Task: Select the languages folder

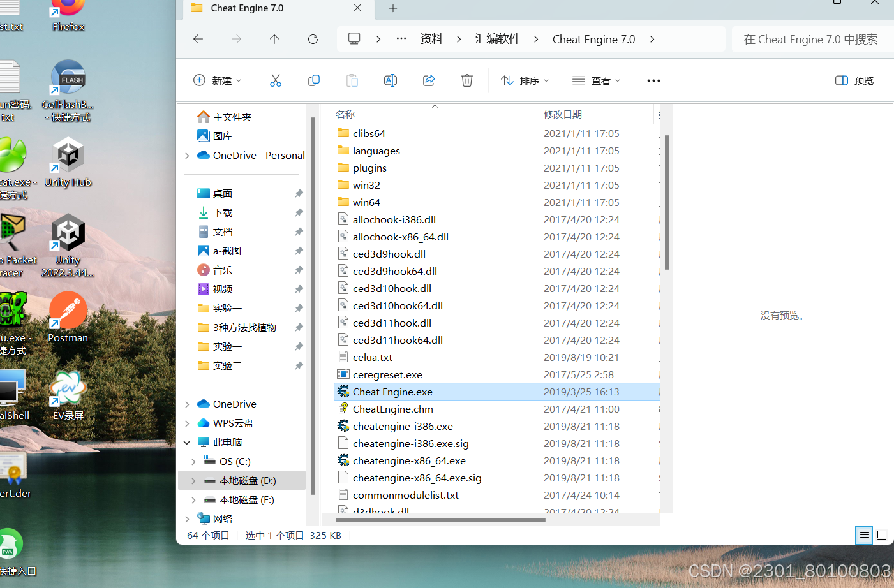Action: [x=376, y=151]
